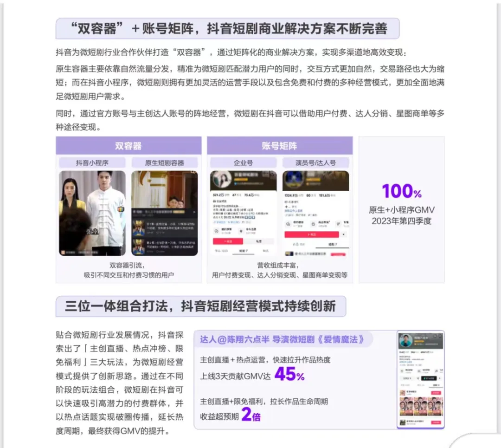Click the avatar in 陈翔六点半 phone screenshot
501x448 pixels.
(x=406, y=341)
